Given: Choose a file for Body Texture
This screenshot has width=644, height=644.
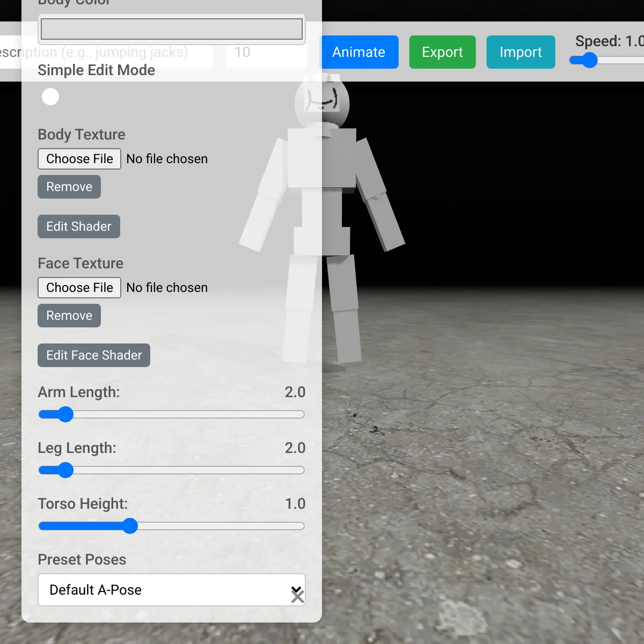Looking at the screenshot, I should [x=79, y=159].
